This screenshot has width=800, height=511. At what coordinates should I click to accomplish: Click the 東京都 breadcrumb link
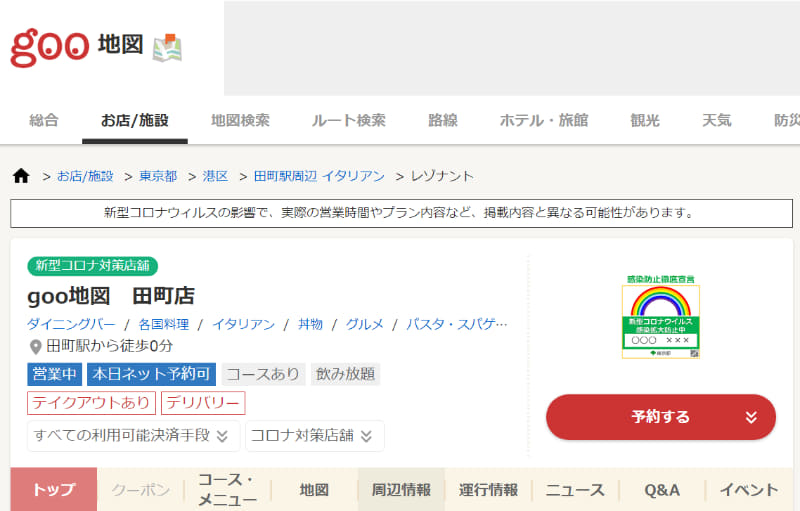coord(158,176)
